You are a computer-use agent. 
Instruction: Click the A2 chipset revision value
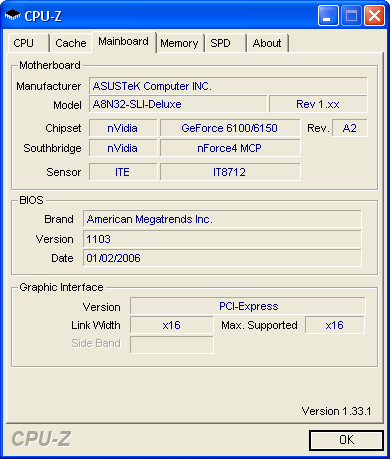(350, 128)
